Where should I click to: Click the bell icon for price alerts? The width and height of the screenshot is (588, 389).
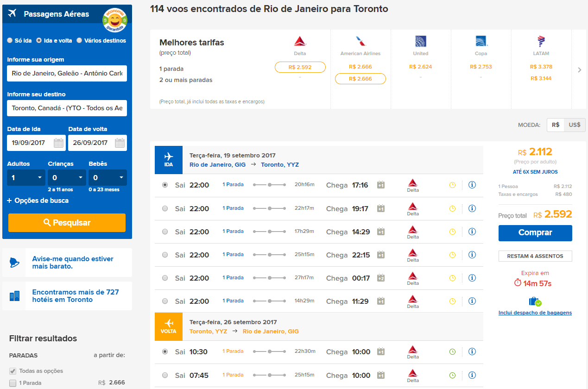click(x=14, y=263)
